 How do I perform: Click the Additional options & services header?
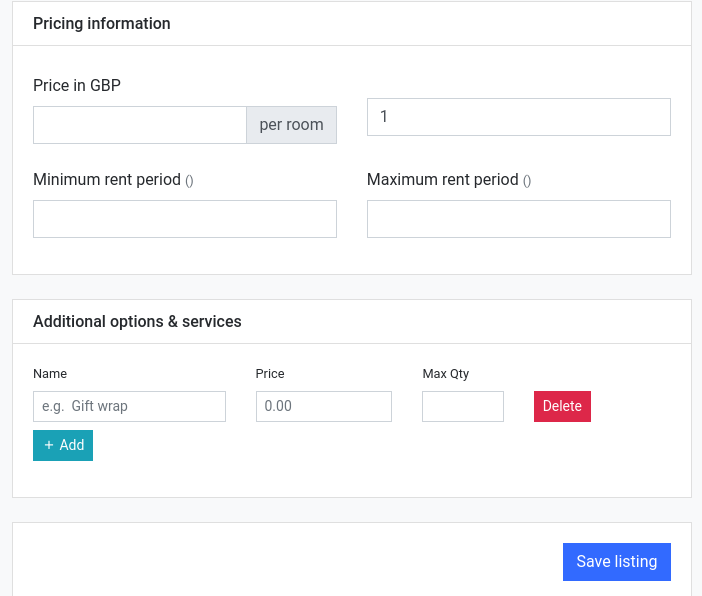tap(137, 321)
